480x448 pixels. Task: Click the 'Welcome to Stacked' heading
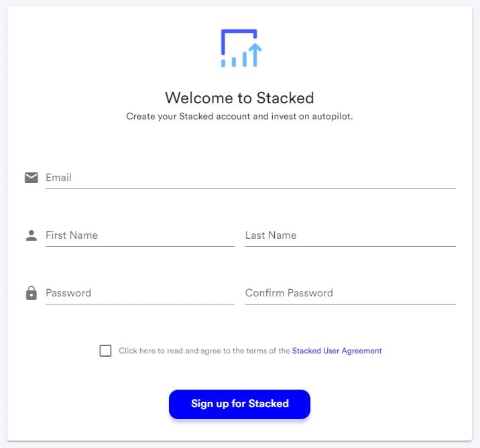pyautogui.click(x=239, y=98)
